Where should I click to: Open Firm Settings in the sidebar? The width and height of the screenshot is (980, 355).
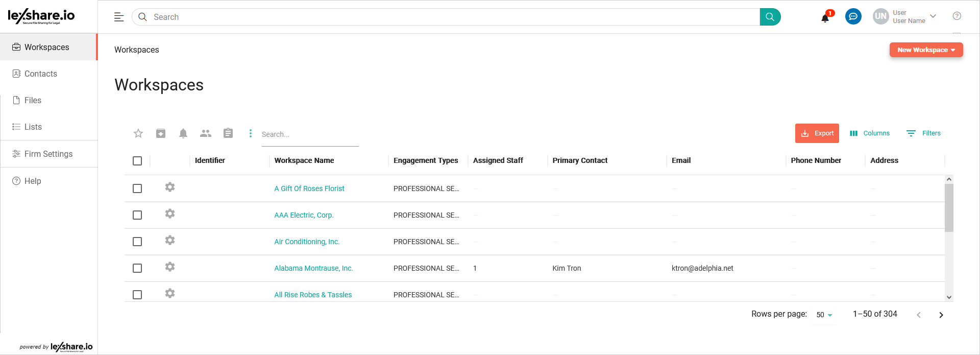[48, 154]
